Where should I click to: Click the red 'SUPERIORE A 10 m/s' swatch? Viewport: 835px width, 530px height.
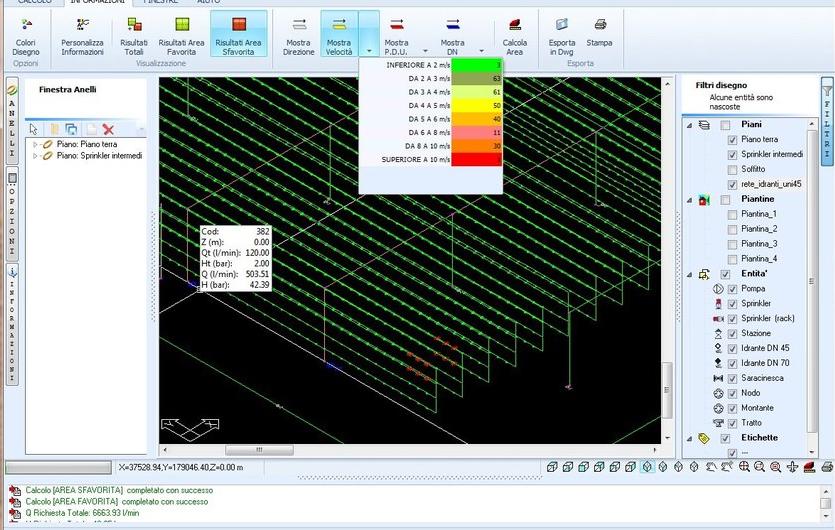[477, 159]
